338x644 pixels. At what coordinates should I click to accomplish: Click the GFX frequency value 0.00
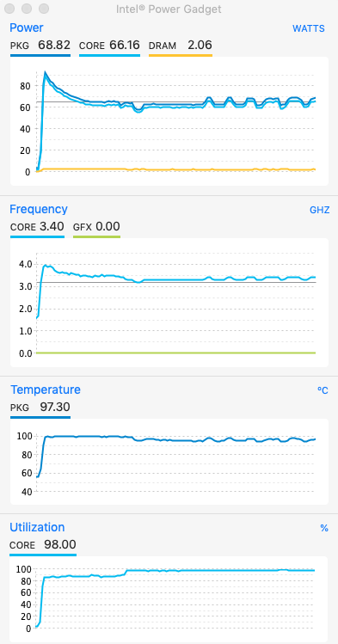click(108, 226)
